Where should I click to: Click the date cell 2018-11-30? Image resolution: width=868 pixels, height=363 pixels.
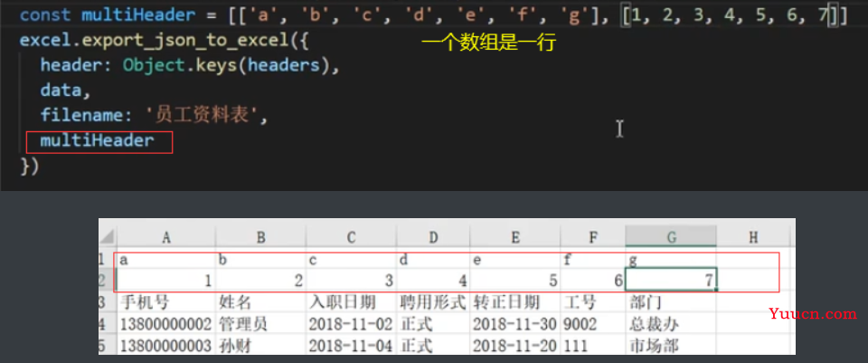click(x=514, y=324)
